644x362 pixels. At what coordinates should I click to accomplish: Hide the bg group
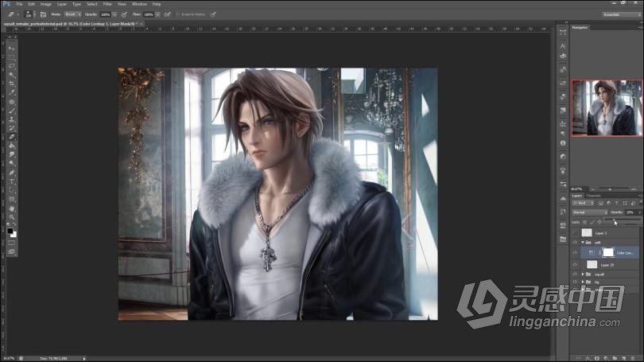(575, 282)
